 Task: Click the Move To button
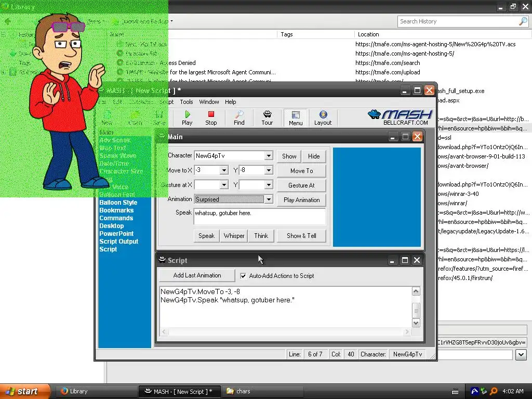[302, 170]
